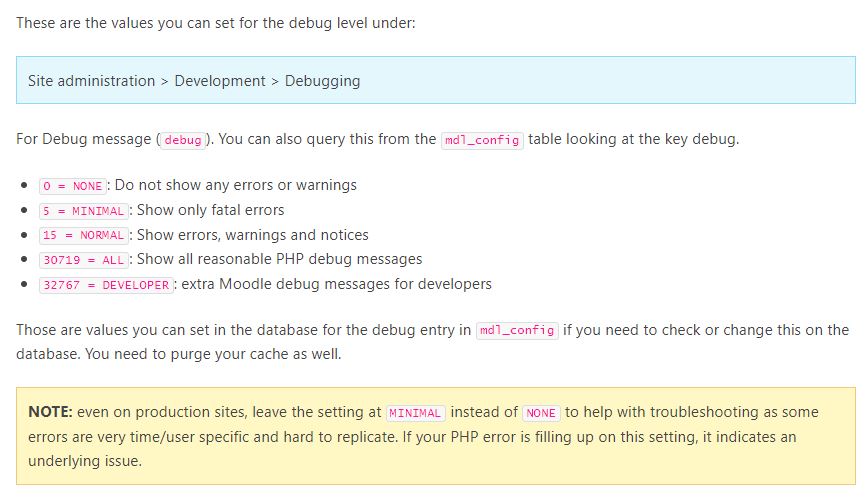Select the "30719 = ALL" code value

click(x=83, y=260)
